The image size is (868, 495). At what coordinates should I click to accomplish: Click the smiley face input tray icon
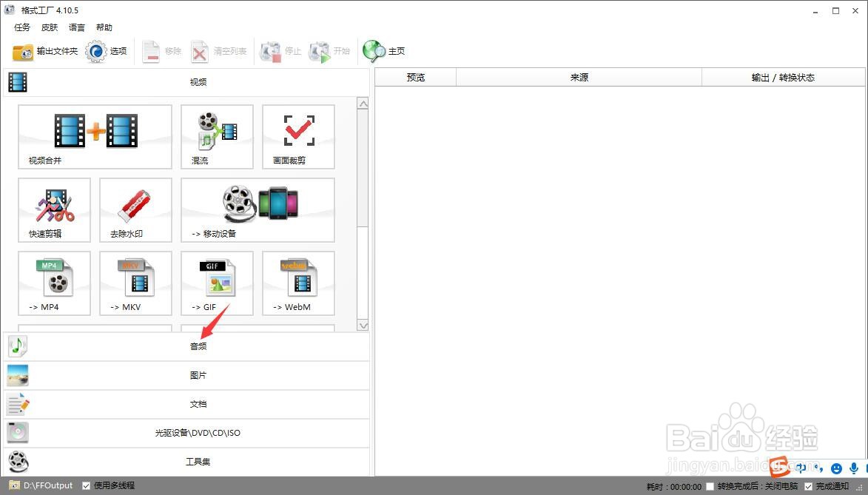point(836,468)
